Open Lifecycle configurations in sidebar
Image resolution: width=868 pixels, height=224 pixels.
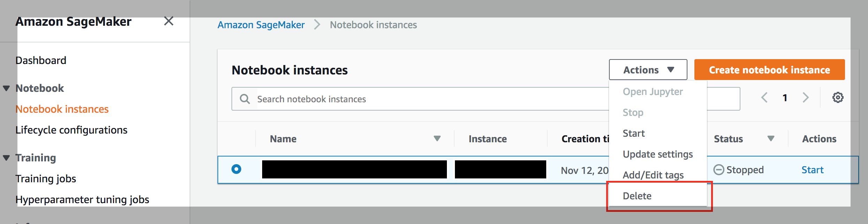point(71,130)
